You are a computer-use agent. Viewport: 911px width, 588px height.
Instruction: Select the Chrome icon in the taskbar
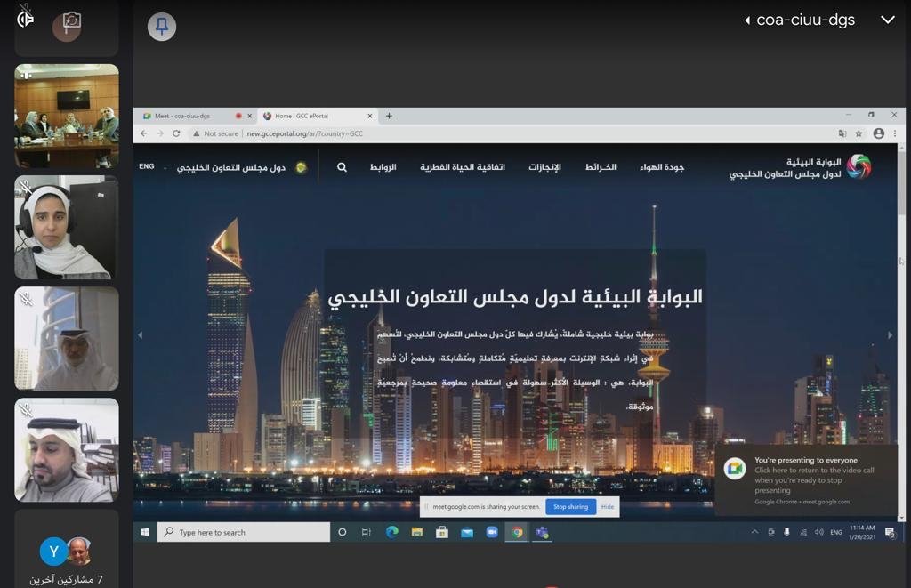(x=517, y=532)
